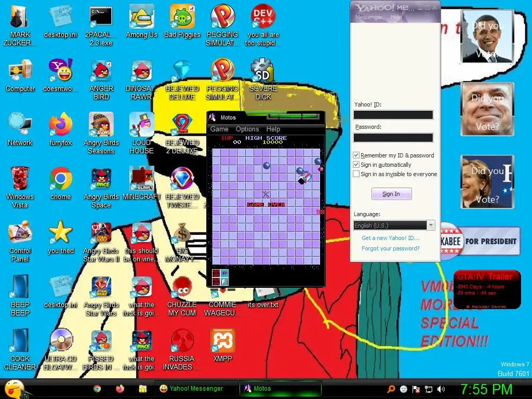Open the volume speaker tray icon

click(x=441, y=389)
